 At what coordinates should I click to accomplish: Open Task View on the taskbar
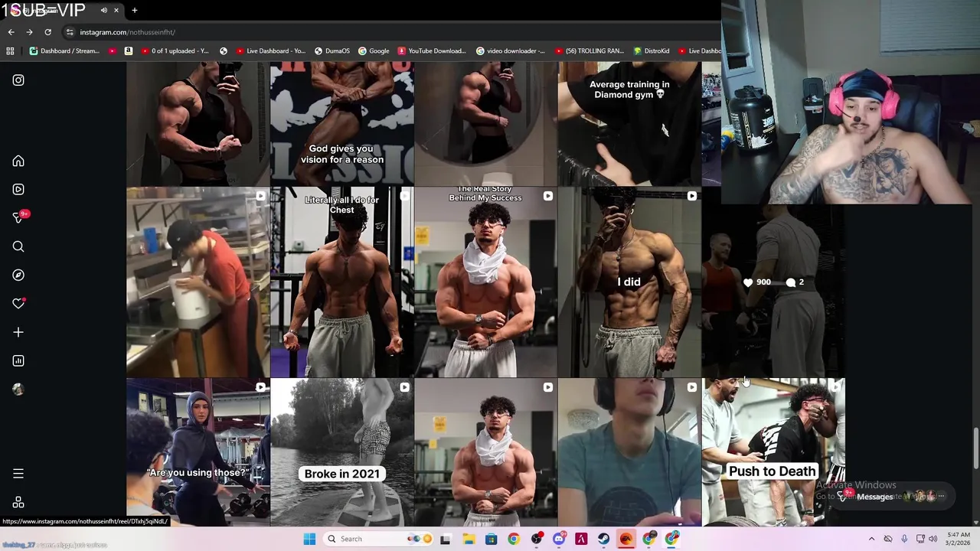(x=446, y=539)
